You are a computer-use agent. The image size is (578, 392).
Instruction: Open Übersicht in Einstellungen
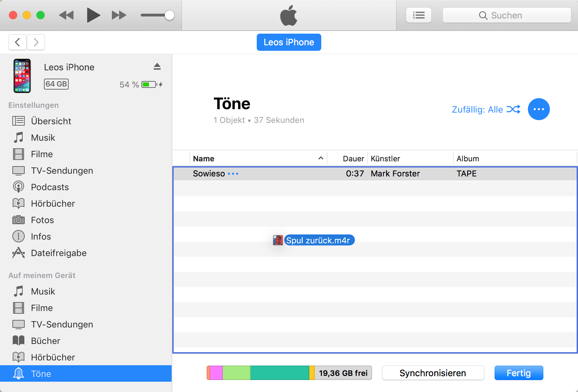coord(86,121)
